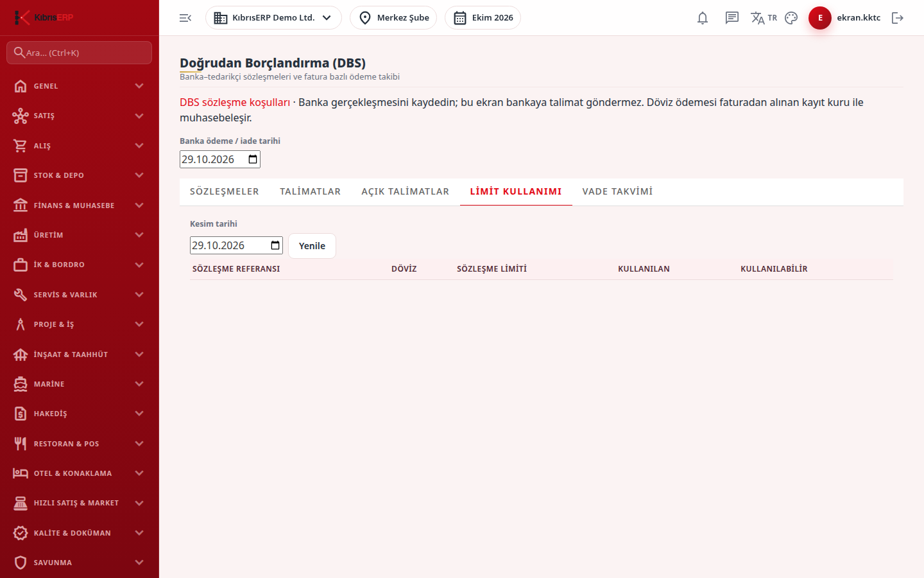Open user avatar E
The image size is (924, 578).
coord(820,18)
